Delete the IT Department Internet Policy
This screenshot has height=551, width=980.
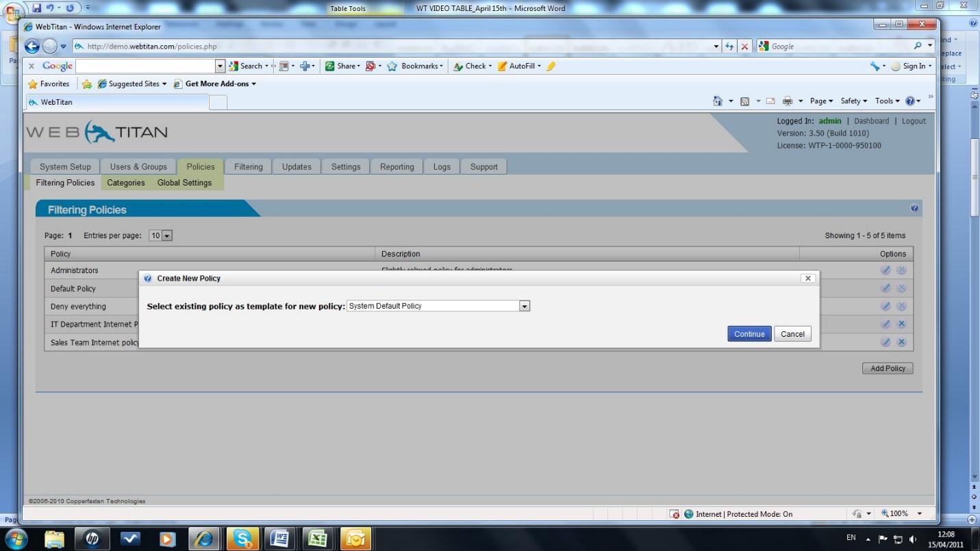tap(901, 324)
